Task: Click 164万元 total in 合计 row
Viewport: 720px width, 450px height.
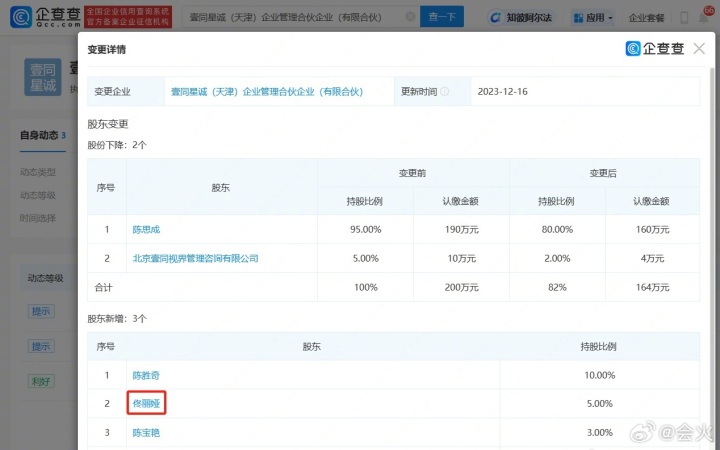Action: point(652,287)
